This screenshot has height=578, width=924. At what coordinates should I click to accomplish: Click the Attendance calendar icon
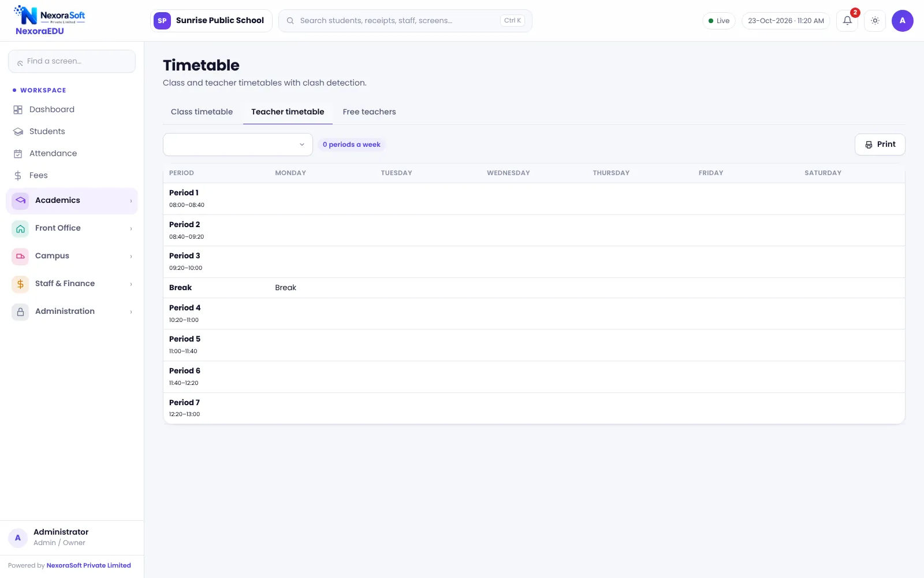pos(18,154)
